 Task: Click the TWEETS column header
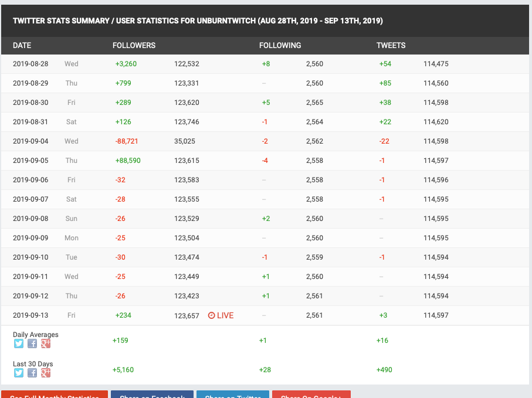391,46
